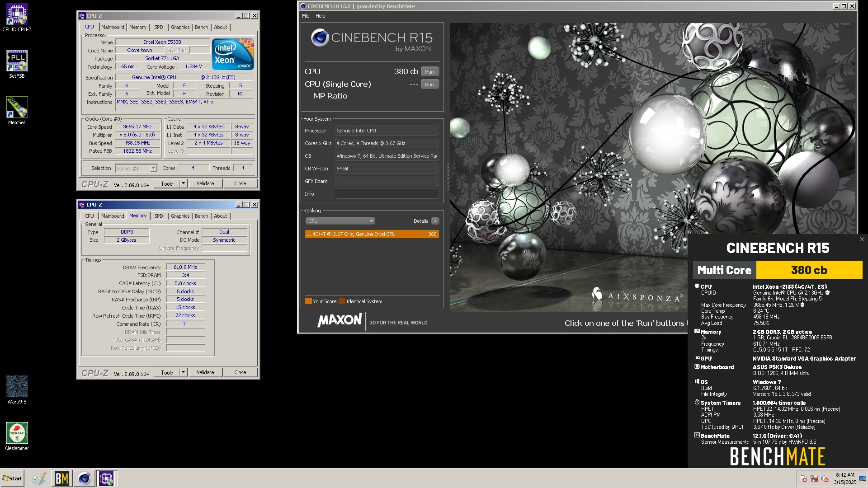This screenshot has width=868, height=488.
Task: Click Validate in the CPU-Z memory window
Action: click(x=205, y=372)
